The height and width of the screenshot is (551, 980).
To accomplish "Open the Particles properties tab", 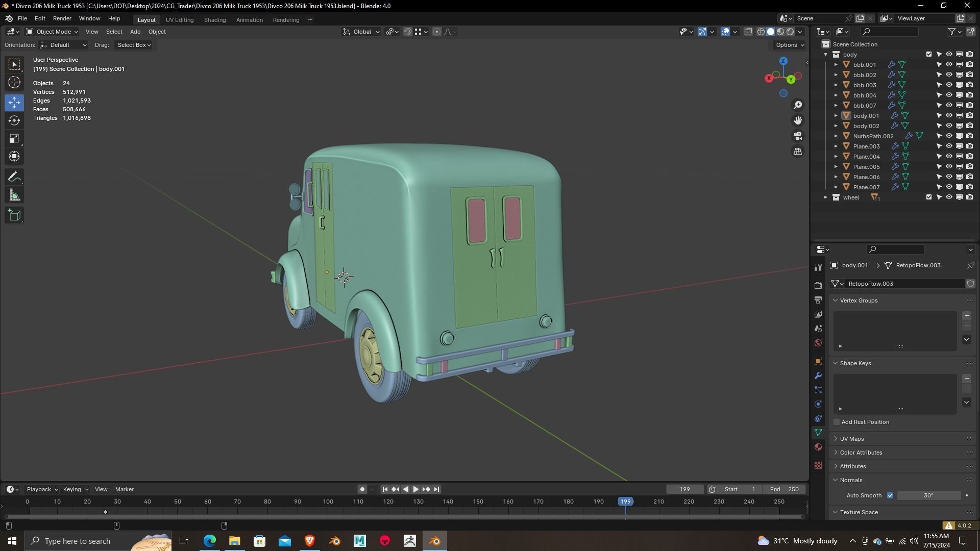I will point(818,390).
